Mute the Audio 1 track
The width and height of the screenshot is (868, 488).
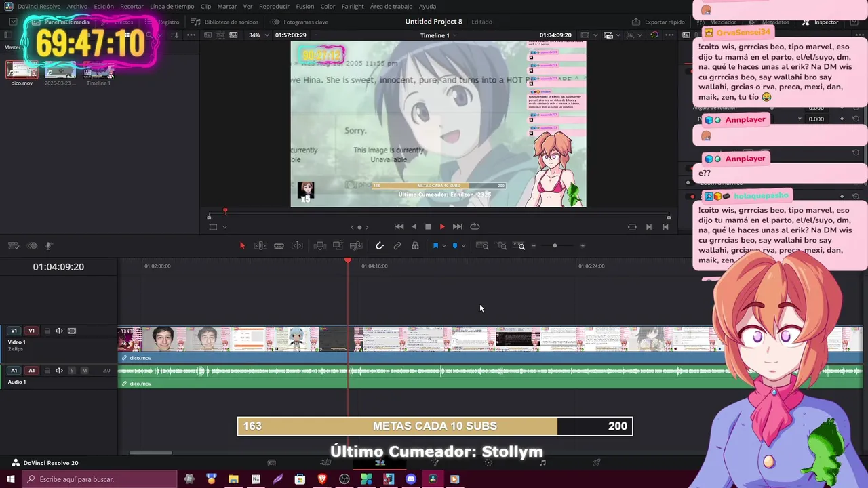click(x=84, y=371)
